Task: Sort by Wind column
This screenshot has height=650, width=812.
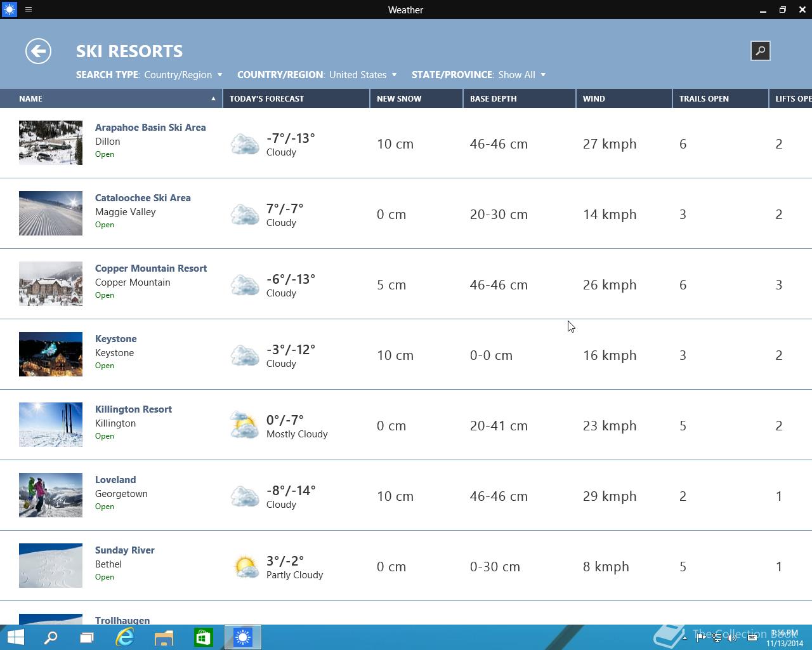Action: pyautogui.click(x=624, y=98)
